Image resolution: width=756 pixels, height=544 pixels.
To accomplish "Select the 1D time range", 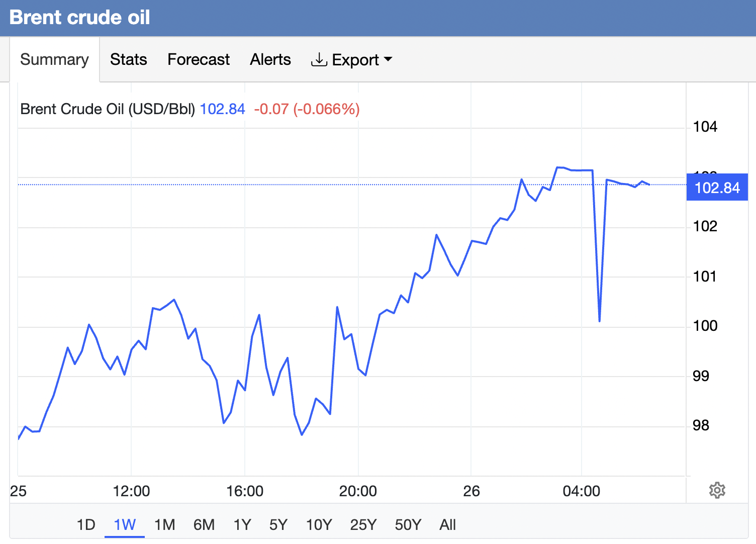I will click(86, 525).
